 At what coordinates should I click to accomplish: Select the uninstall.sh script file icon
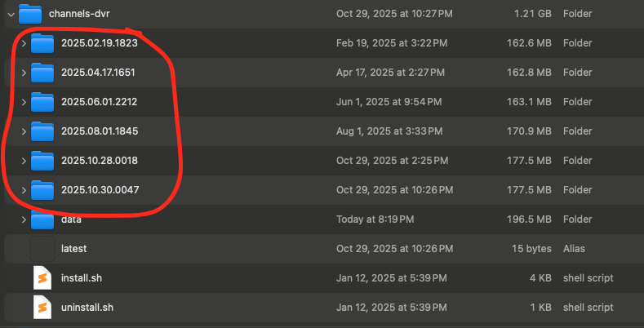(x=42, y=308)
